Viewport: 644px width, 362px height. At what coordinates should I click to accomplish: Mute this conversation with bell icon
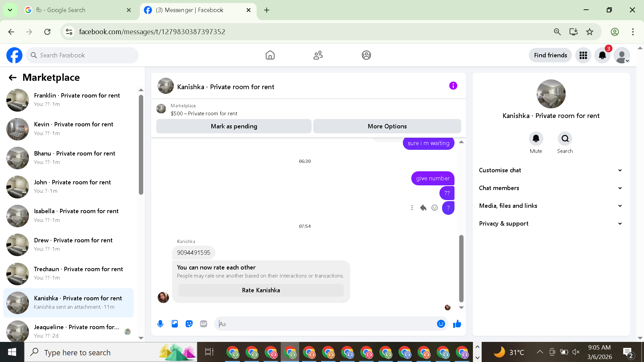(536, 139)
